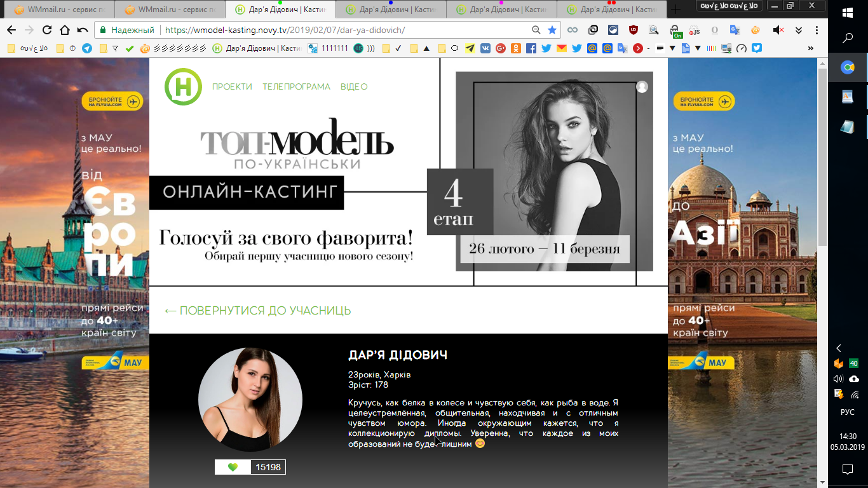Click Дар'я Дідович profile photo
This screenshot has width=868, height=488.
tap(250, 400)
